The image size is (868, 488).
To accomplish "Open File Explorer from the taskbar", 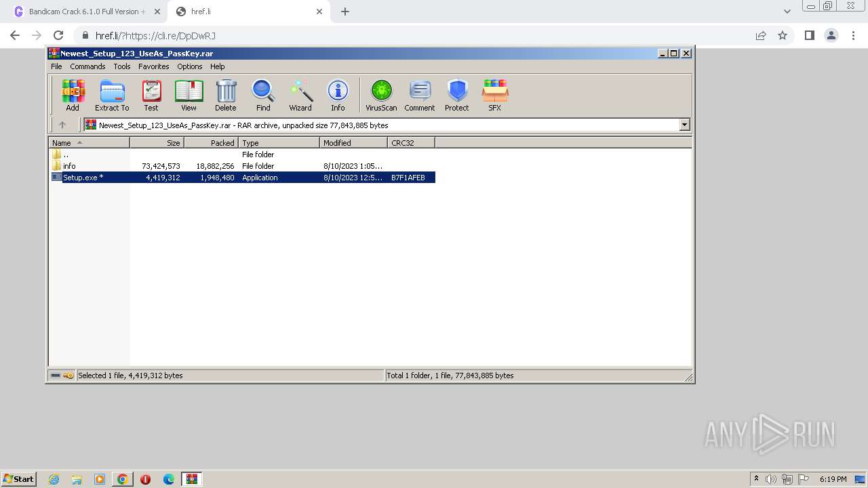I will pos(77,479).
